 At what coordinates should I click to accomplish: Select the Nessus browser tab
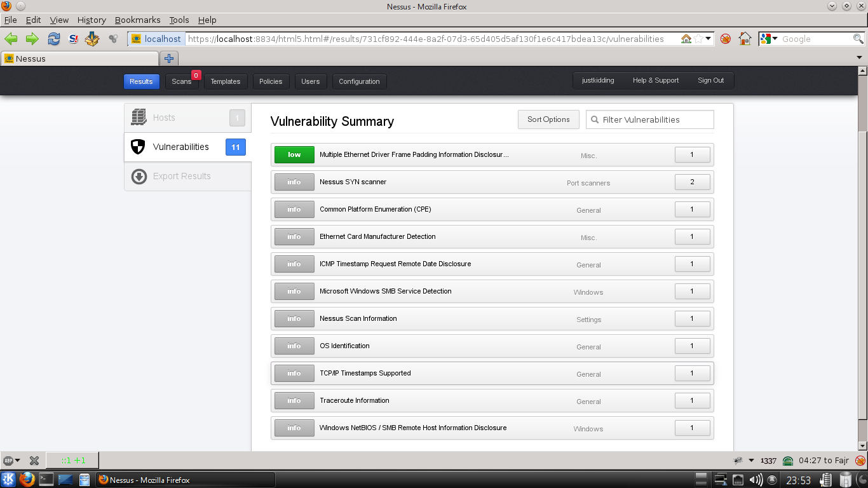click(80, 58)
